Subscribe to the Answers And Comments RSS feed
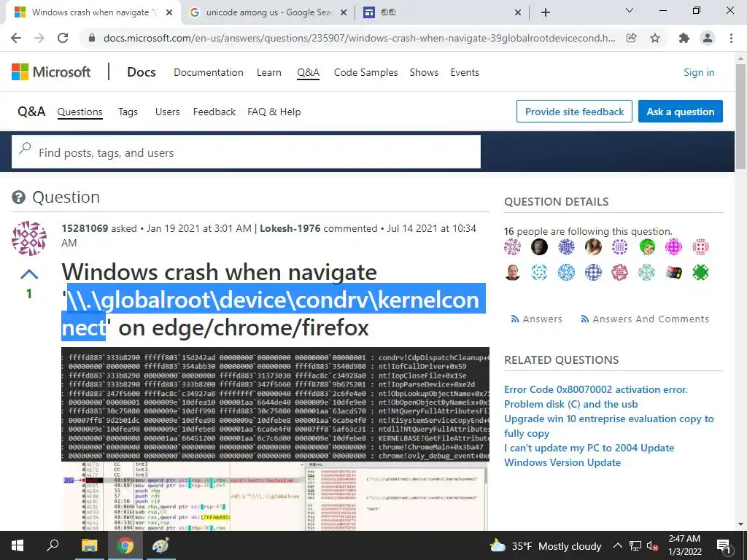Viewport: 747px width, 560px height. tap(645, 319)
